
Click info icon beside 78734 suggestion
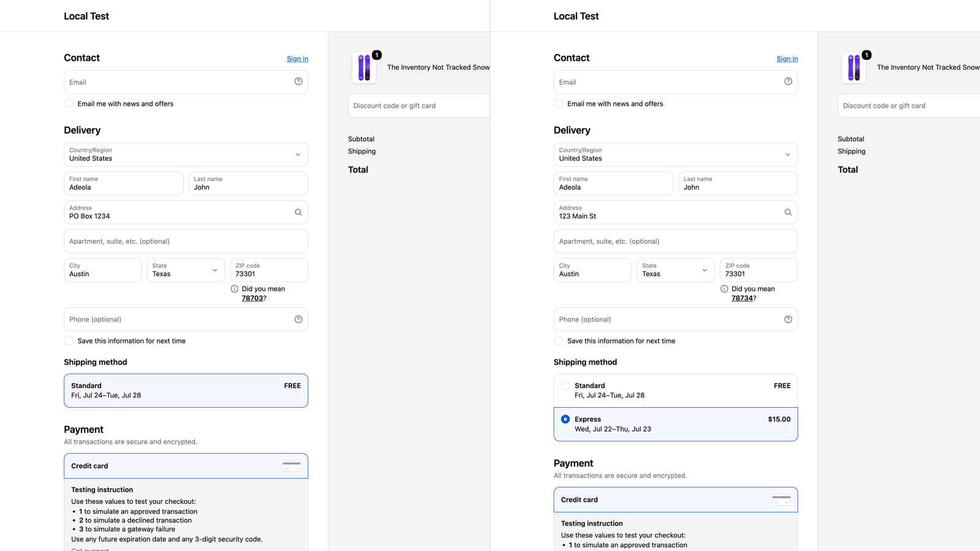point(725,289)
